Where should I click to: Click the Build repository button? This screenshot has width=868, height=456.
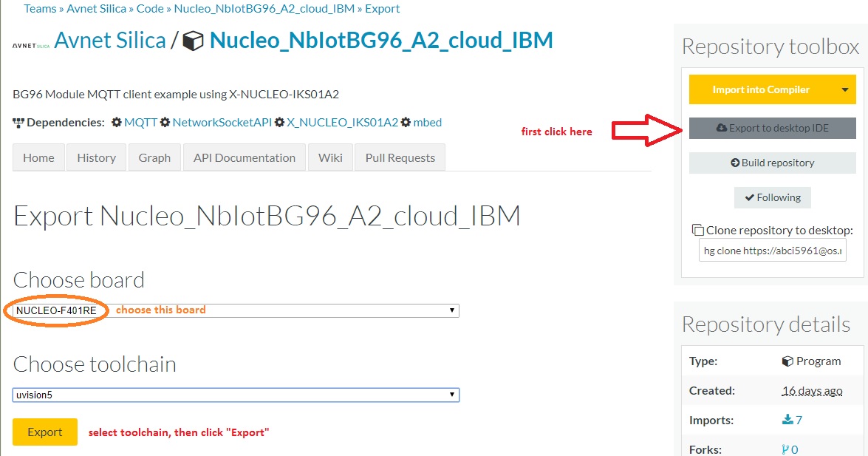772,163
